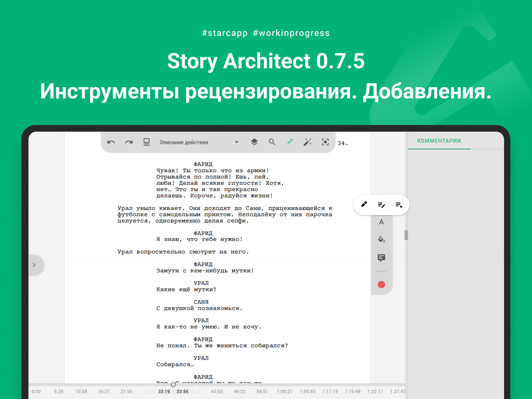532x399 pixels.
Task: Jump to 1:22:17 on the timeline
Action: (375, 391)
